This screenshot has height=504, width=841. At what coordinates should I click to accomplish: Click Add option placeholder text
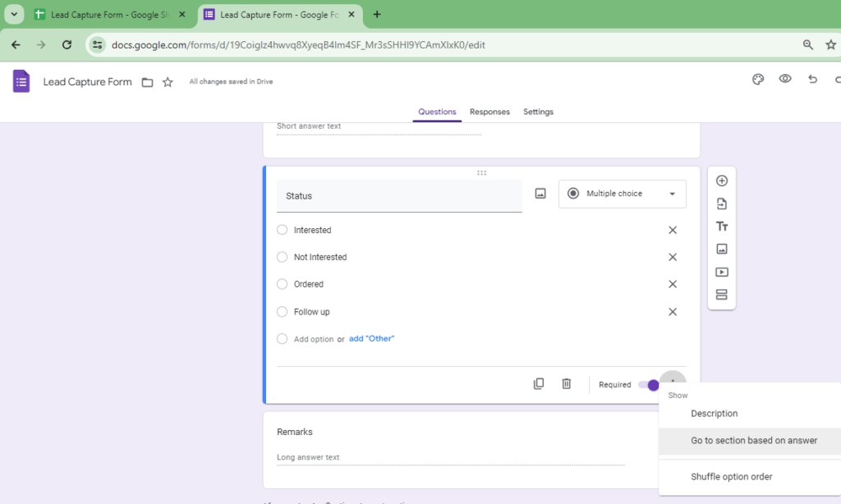coord(314,339)
